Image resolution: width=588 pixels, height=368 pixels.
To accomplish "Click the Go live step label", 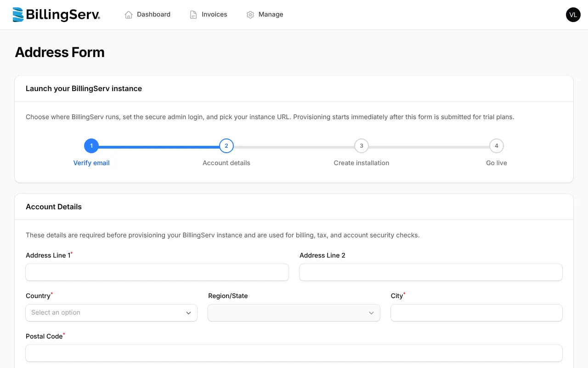I will click(497, 163).
